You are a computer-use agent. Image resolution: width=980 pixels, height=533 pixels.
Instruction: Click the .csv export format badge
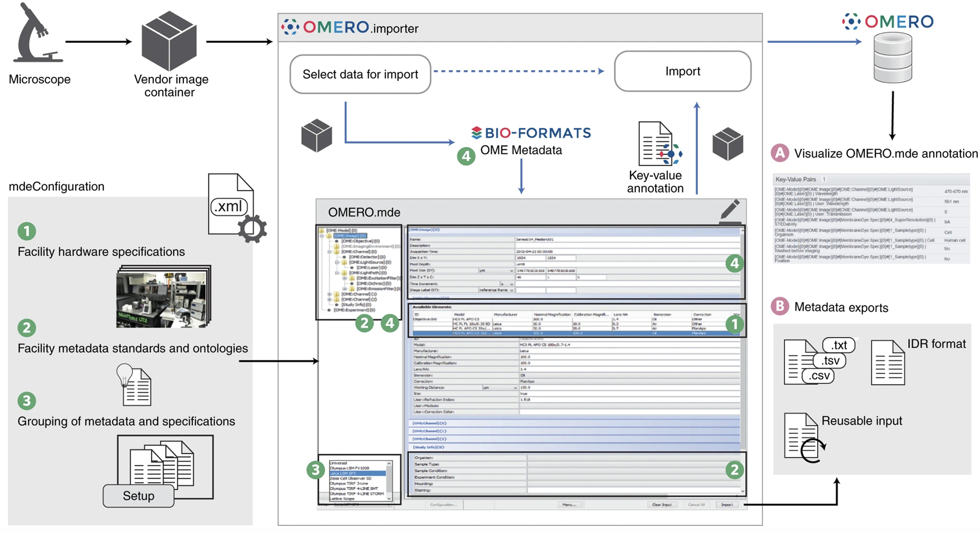pyautogui.click(x=818, y=376)
